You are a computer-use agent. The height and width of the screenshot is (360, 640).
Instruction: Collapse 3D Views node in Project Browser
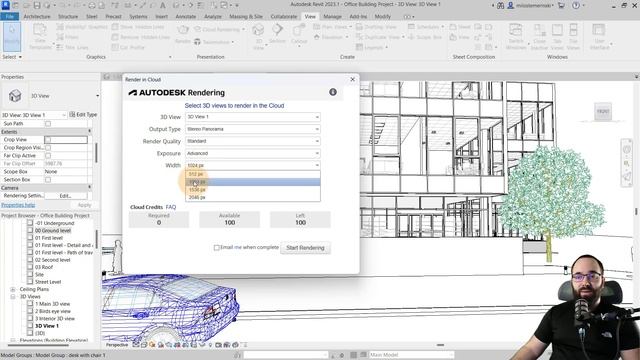13,296
